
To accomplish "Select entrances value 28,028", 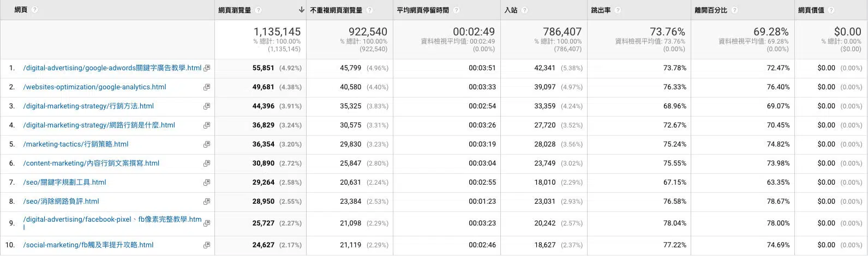I will point(545,144).
